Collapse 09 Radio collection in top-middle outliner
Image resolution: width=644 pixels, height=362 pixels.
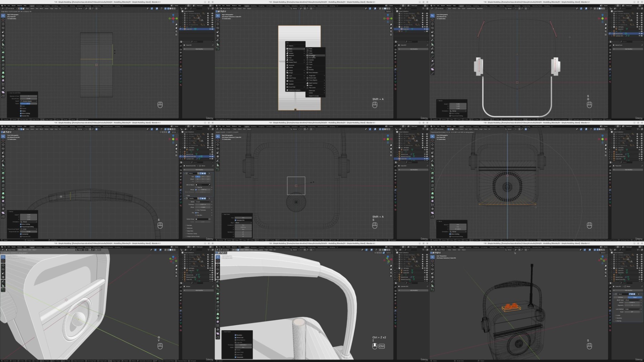coord(397,27)
